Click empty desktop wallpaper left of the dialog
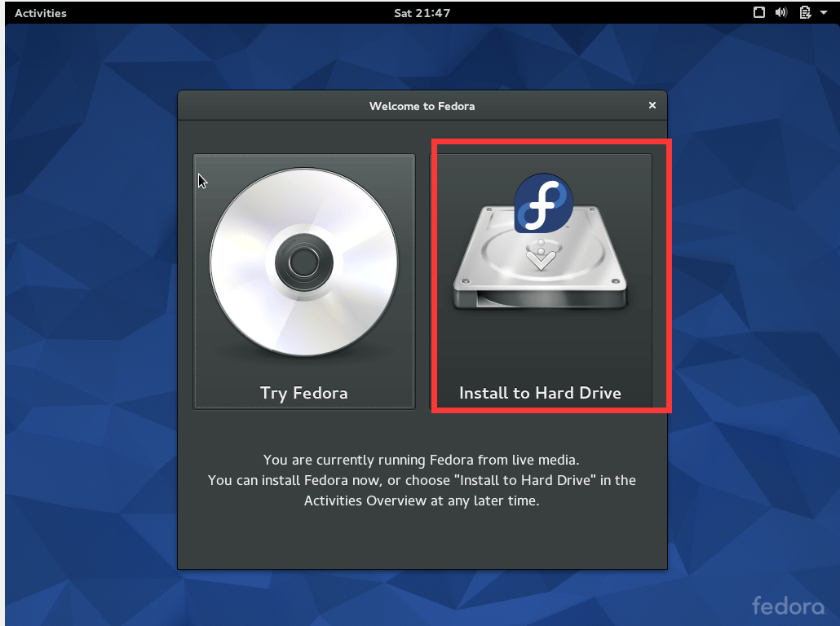 click(90, 326)
